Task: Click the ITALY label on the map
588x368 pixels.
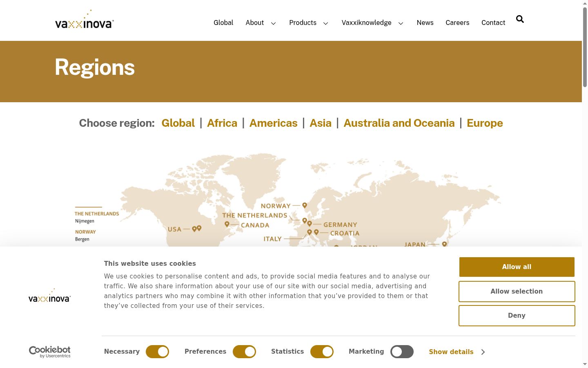Action: pyautogui.click(x=273, y=239)
